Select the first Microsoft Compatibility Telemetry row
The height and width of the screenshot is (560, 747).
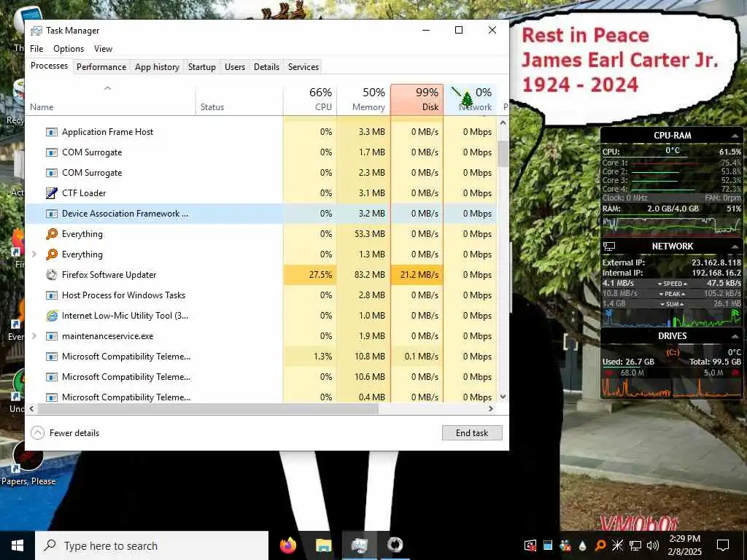[261, 357]
